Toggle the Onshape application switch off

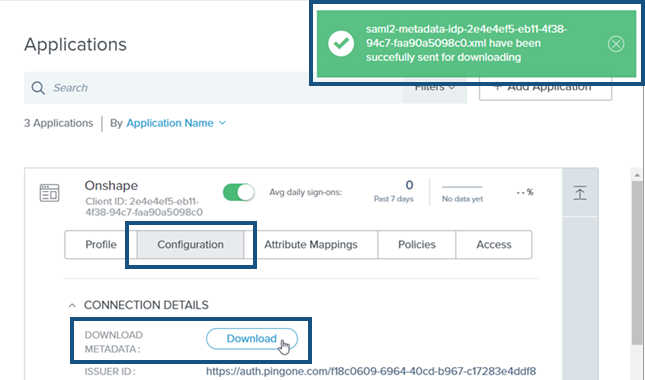[239, 192]
